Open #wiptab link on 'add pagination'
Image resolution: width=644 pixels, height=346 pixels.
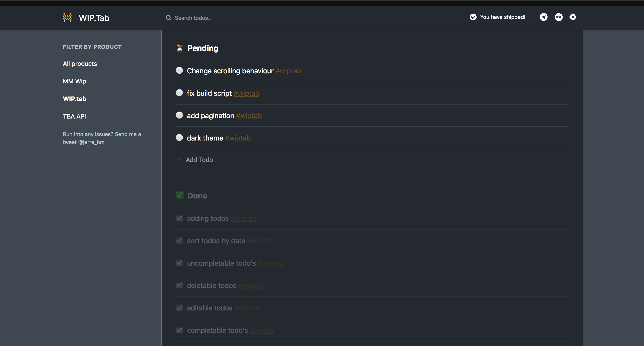click(x=249, y=116)
